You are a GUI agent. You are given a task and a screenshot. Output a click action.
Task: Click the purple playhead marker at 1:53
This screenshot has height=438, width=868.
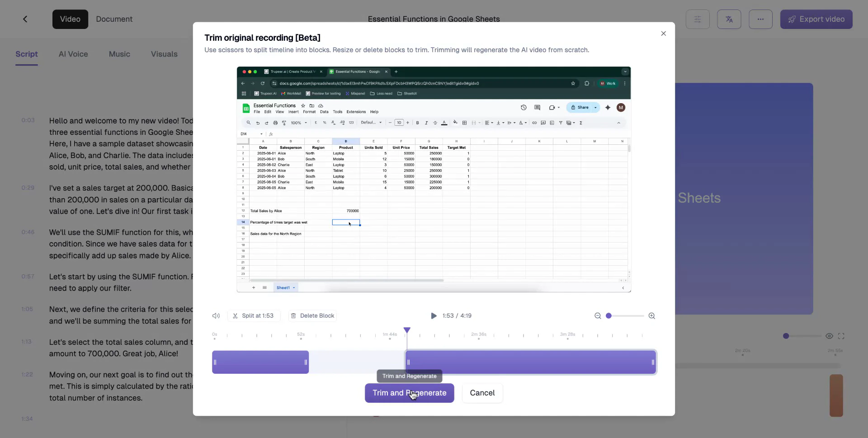[x=407, y=330]
